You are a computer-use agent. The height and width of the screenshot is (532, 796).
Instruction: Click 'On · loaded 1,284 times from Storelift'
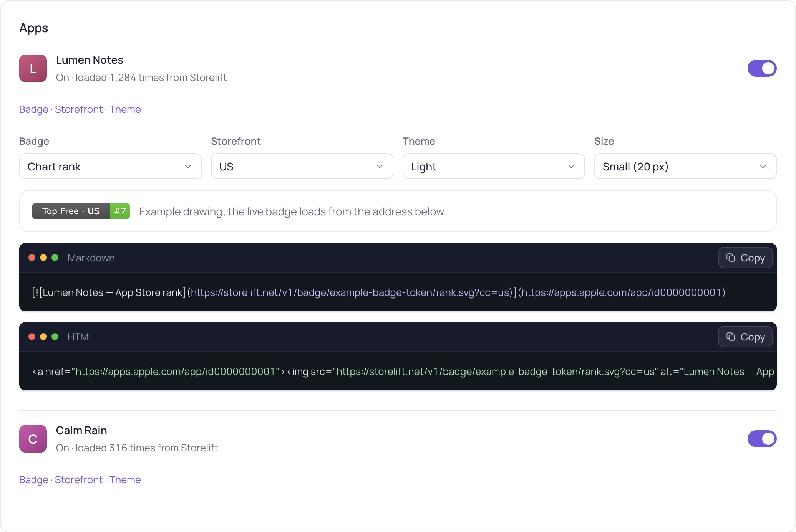(x=141, y=78)
